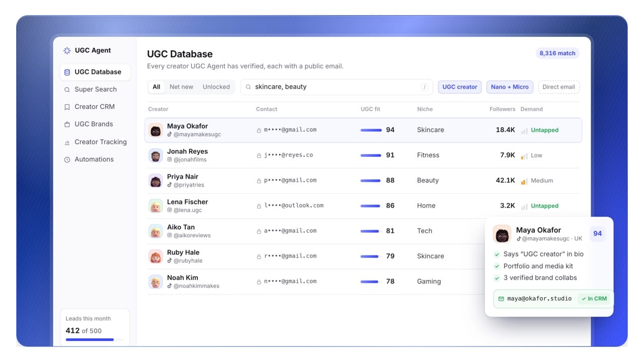
Task: Click Maya Okafor's avatar in the table
Action: click(156, 130)
